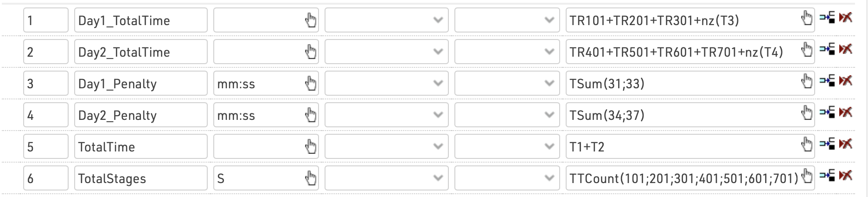868x197 pixels.
Task: Expand second dropdown in Day2_TotalTime row
Action: click(506, 52)
